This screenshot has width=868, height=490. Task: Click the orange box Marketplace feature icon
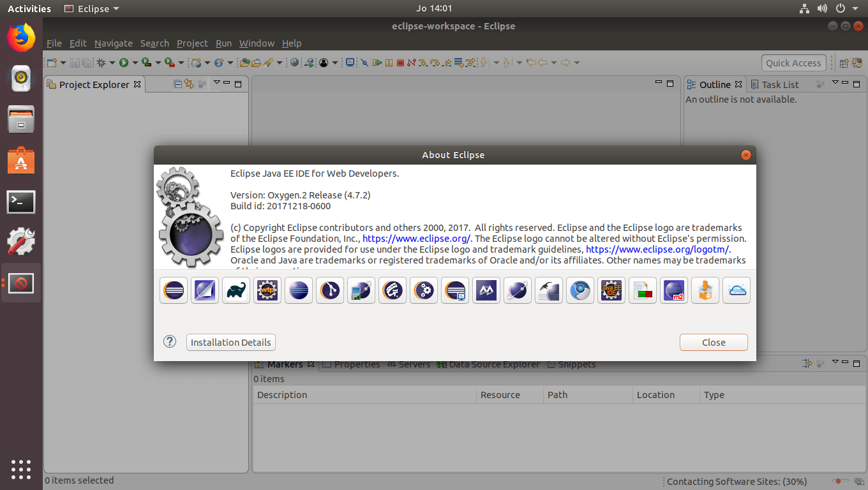(x=705, y=291)
